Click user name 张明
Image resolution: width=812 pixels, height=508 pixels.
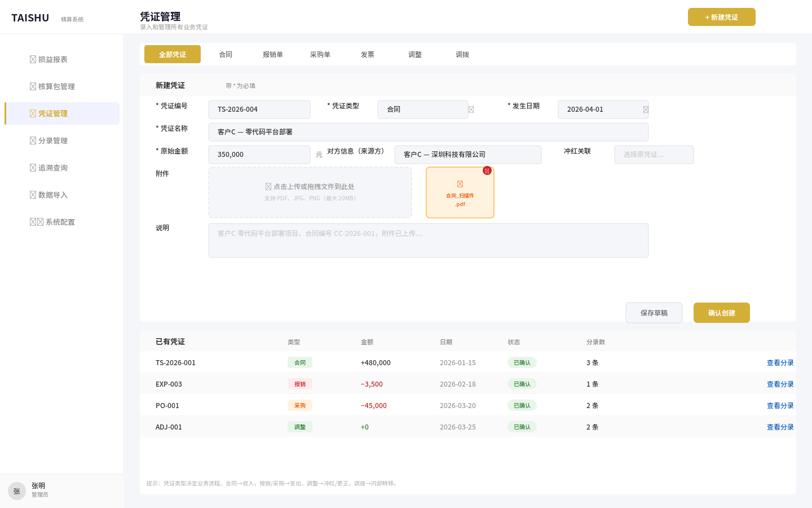38,486
